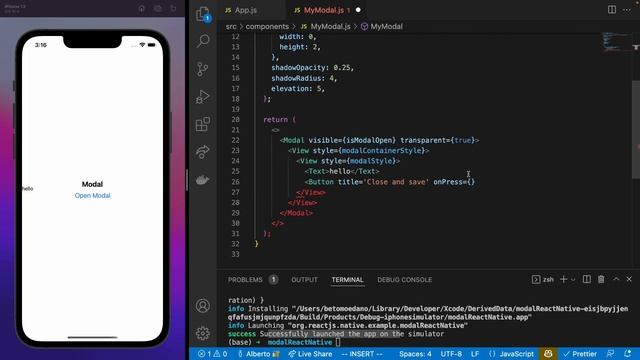The width and height of the screenshot is (640, 360).
Task: Click shadowOpacity: 0.25 in code
Action: coord(312,68)
